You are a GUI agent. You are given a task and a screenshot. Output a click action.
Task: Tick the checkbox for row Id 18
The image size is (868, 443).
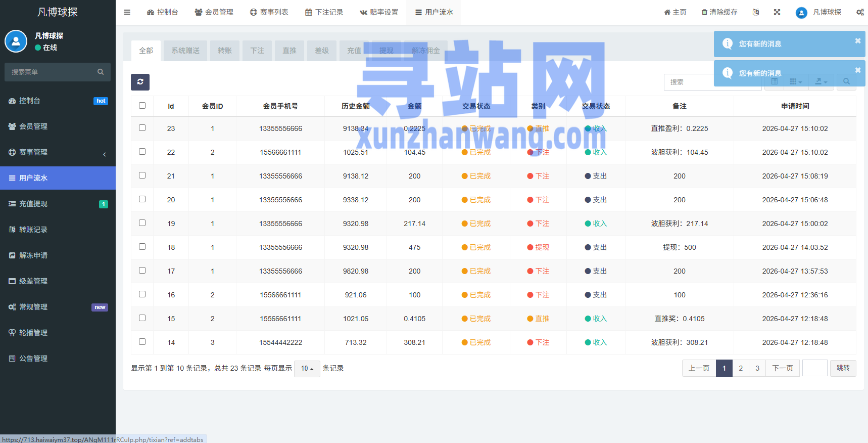pos(142,247)
